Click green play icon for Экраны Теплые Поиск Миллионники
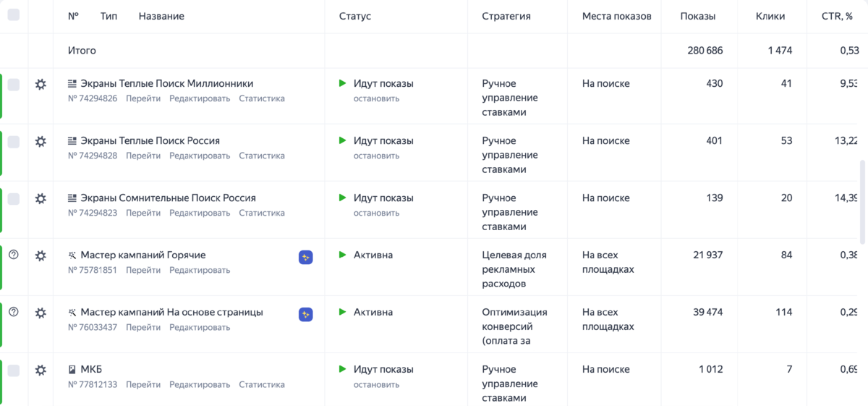The width and height of the screenshot is (868, 406). tap(343, 83)
